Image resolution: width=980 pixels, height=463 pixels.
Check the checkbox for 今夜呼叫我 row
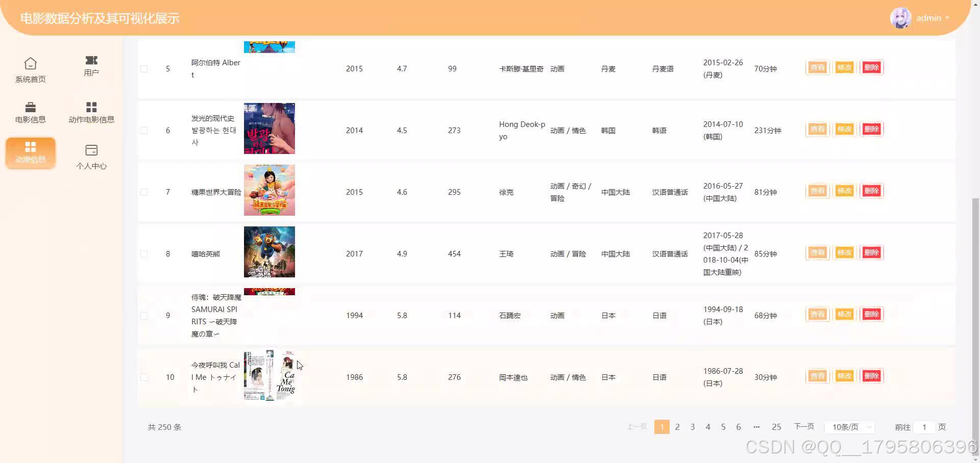(x=144, y=377)
